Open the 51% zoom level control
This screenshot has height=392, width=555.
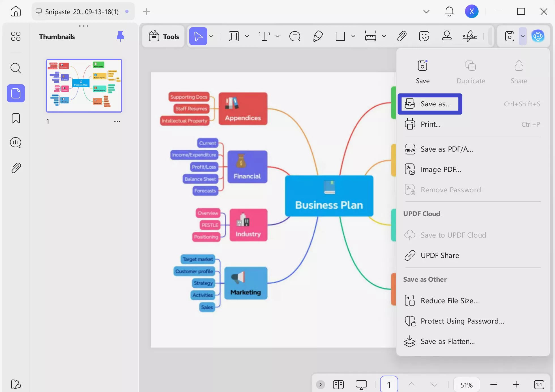tap(466, 384)
